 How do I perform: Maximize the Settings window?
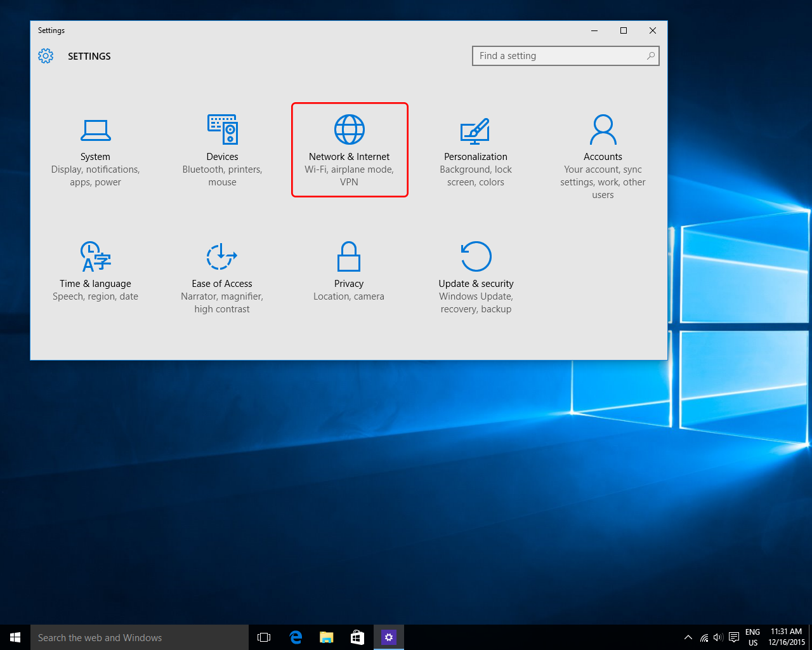tap(624, 30)
